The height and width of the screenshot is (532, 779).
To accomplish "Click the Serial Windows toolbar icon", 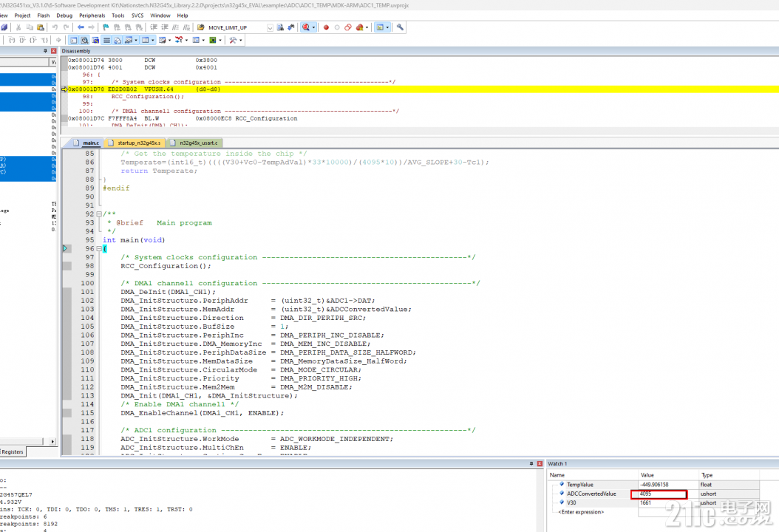I will pos(162,40).
